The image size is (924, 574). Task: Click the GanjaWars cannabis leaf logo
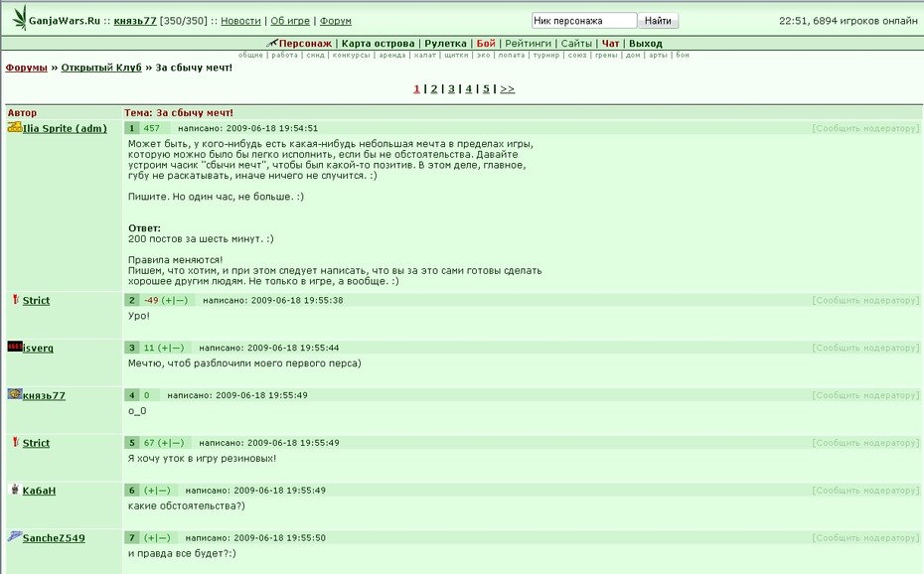(20, 17)
